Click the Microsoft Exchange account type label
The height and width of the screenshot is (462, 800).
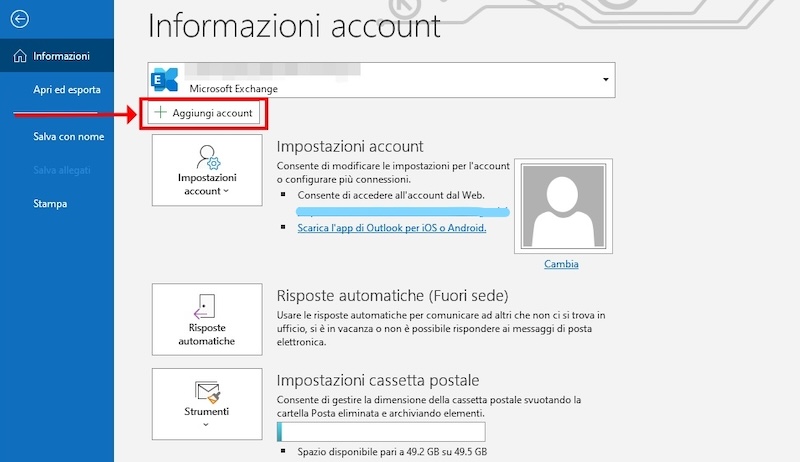[234, 89]
